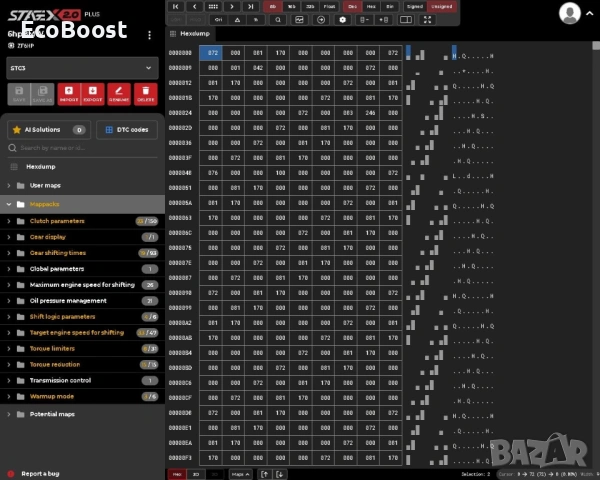Open column width grid icon

[x=213, y=7]
